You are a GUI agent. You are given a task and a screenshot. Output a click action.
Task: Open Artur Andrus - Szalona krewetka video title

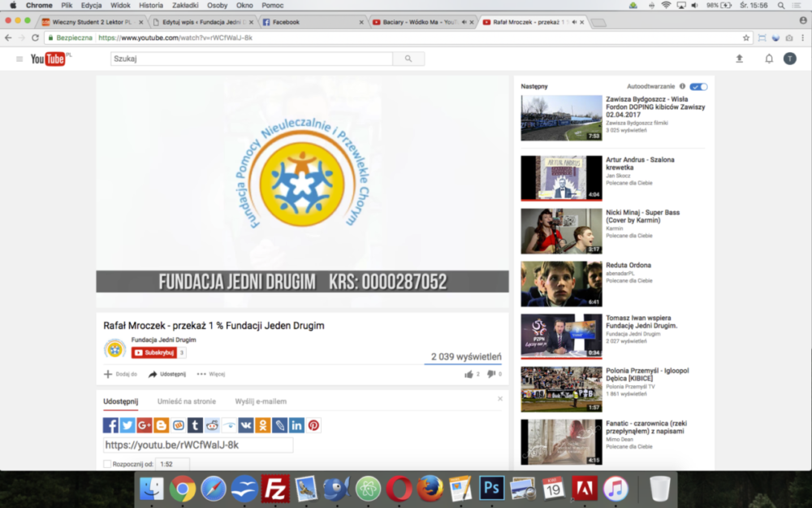click(640, 163)
